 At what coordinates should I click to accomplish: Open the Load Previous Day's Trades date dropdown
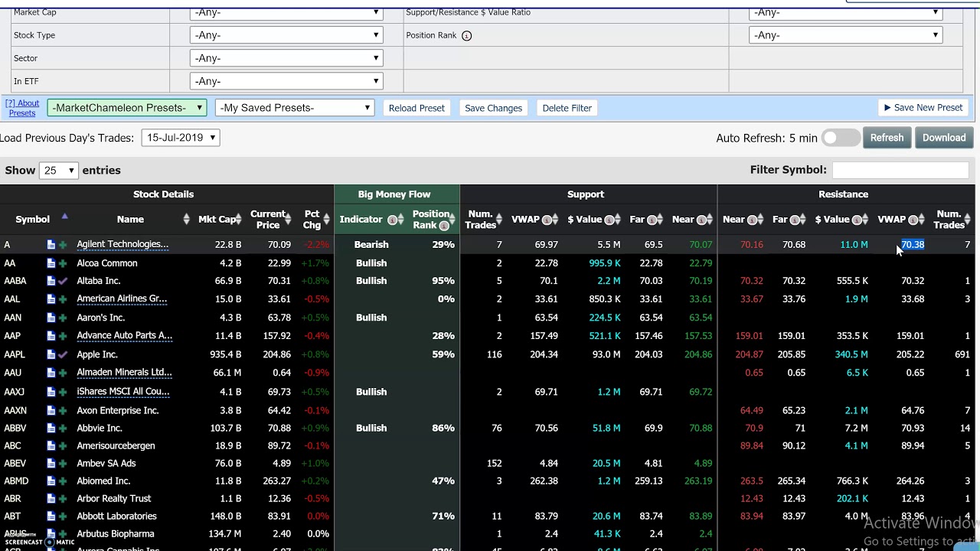coord(181,138)
